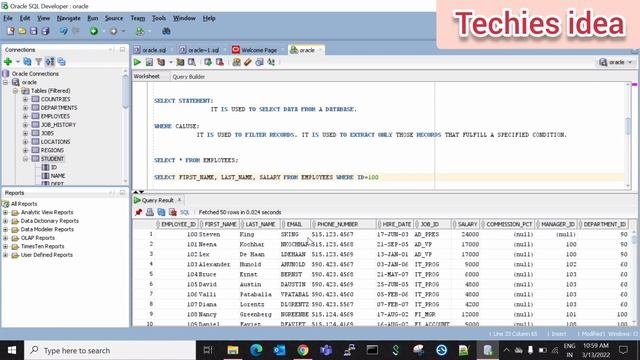Viewport: 640px width, 360px height.
Task: Run statement with green play button
Action: 137,62
